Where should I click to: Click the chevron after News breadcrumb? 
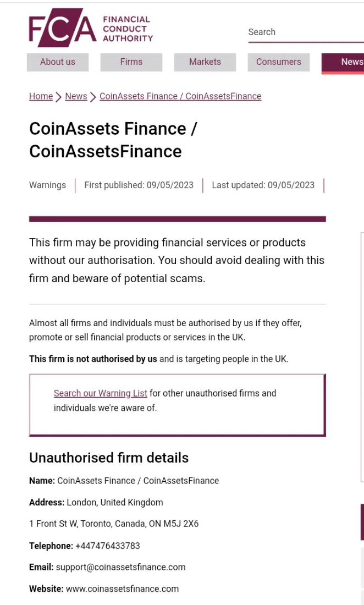pyautogui.click(x=93, y=97)
